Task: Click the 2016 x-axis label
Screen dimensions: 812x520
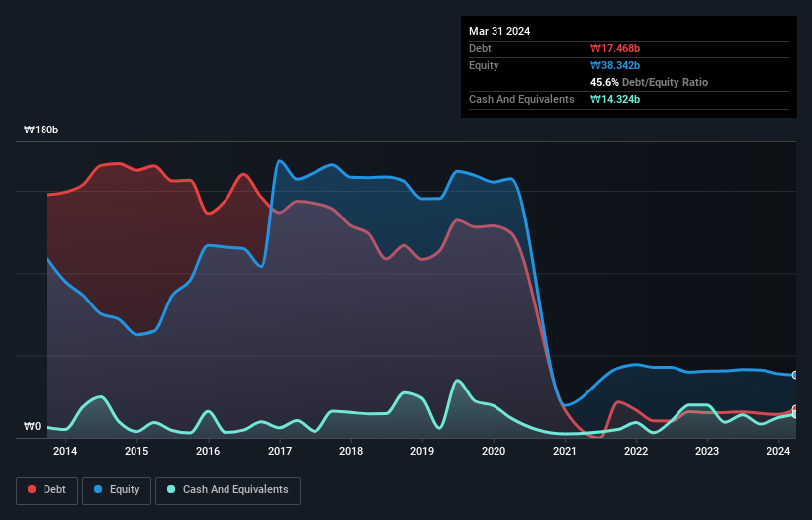Action: pos(208,451)
